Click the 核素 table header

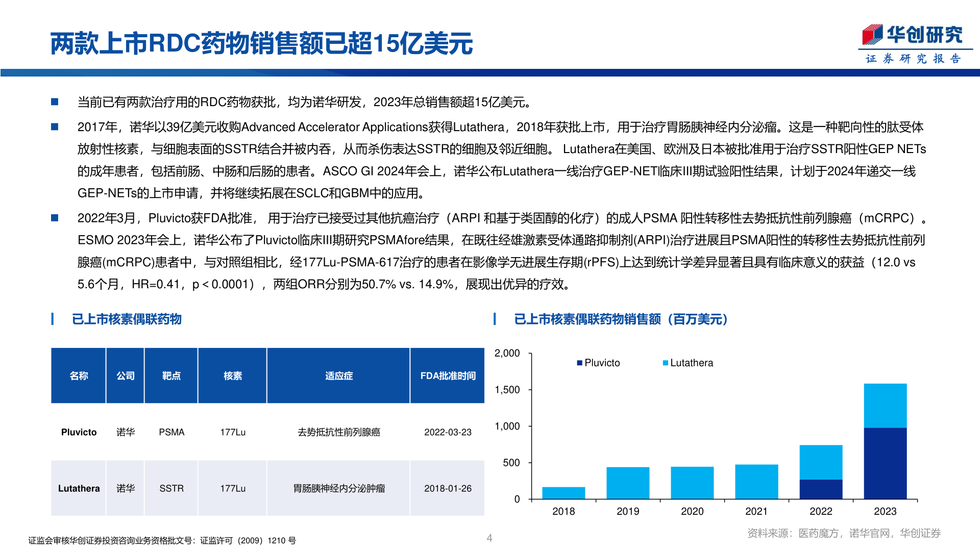pos(233,376)
